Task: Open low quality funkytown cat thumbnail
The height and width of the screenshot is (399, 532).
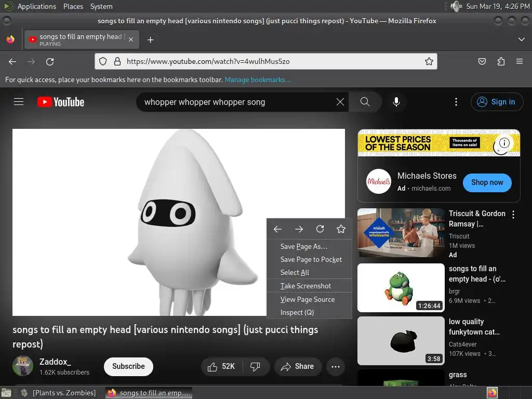Action: point(401,341)
